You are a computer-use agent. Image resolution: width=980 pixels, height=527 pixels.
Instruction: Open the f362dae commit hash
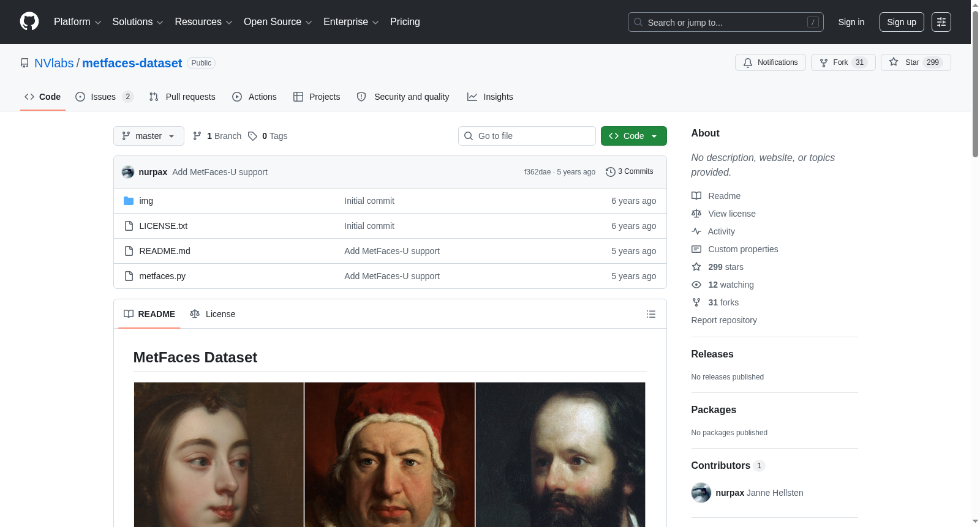coord(537,172)
